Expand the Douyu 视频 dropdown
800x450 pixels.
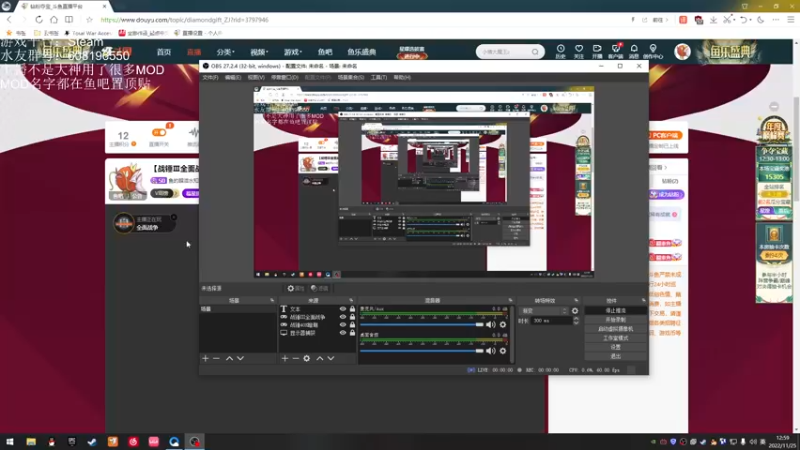click(x=259, y=52)
